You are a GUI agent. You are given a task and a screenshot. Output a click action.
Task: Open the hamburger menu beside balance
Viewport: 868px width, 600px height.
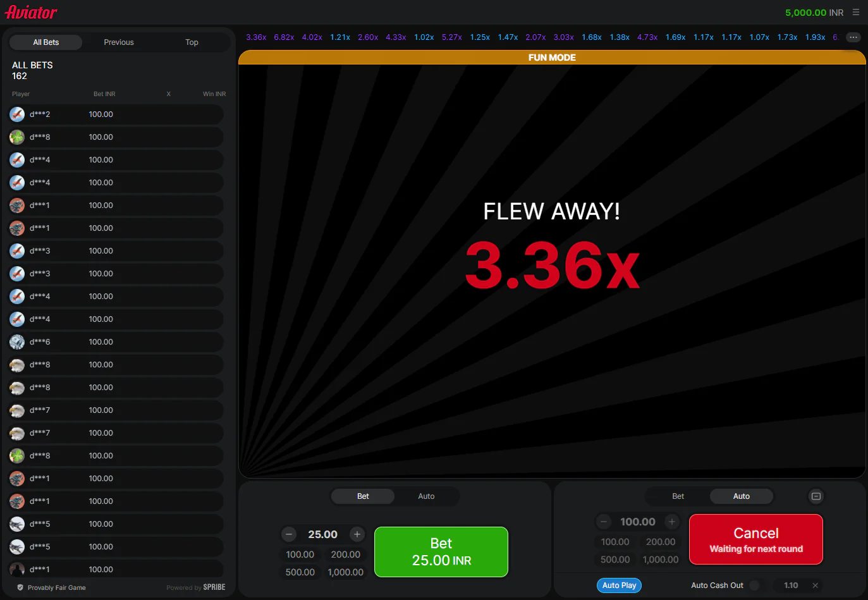[x=856, y=12]
